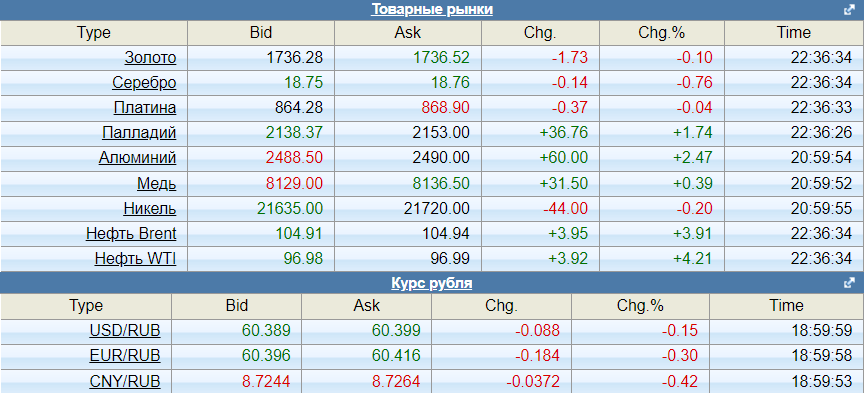
Task: Open the Нефть Brent quote link
Action: pyautogui.click(x=131, y=234)
